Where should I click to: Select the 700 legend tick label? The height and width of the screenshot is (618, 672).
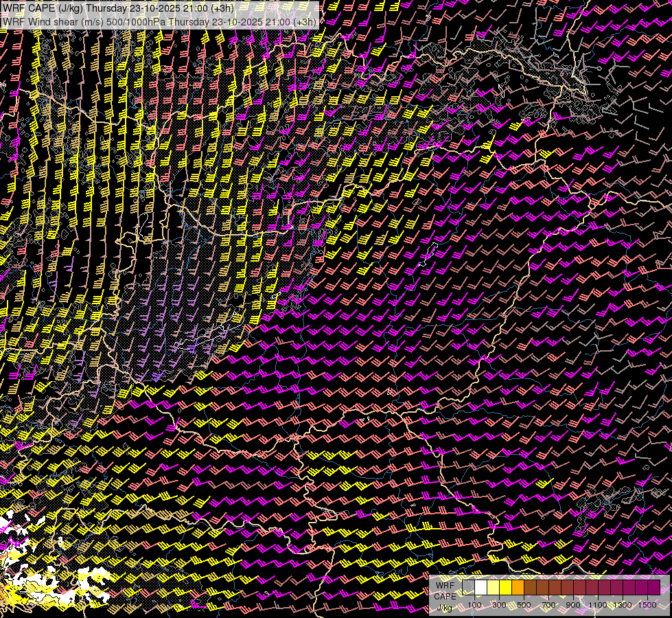(x=548, y=605)
